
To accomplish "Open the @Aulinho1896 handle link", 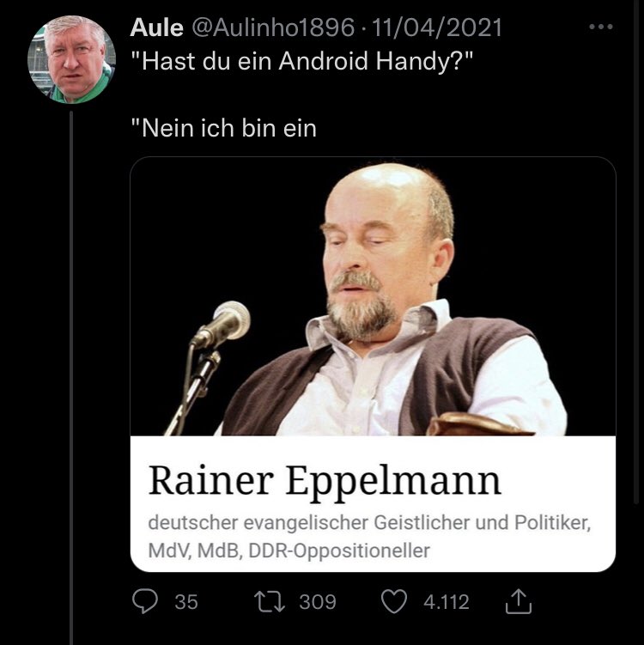I will coord(273,27).
